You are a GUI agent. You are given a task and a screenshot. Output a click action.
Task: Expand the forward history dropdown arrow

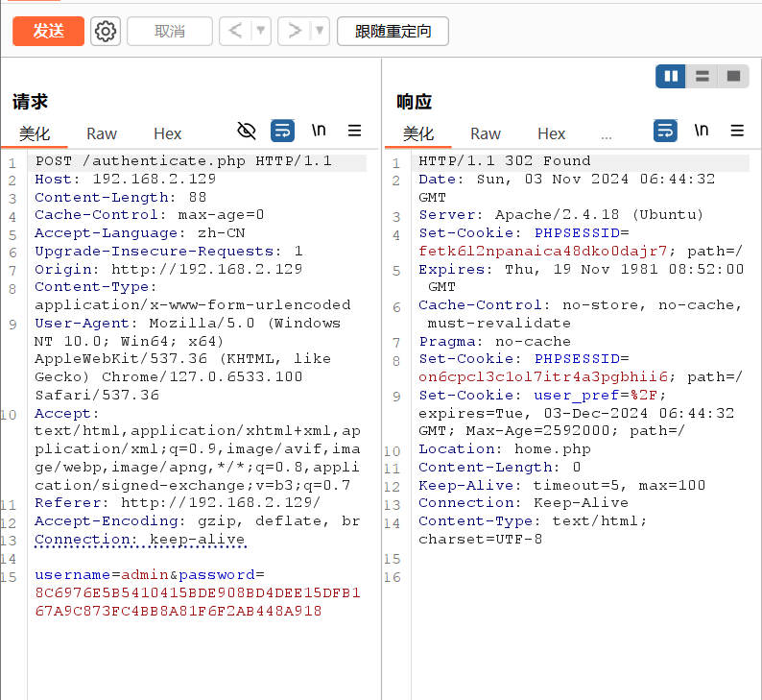(320, 32)
